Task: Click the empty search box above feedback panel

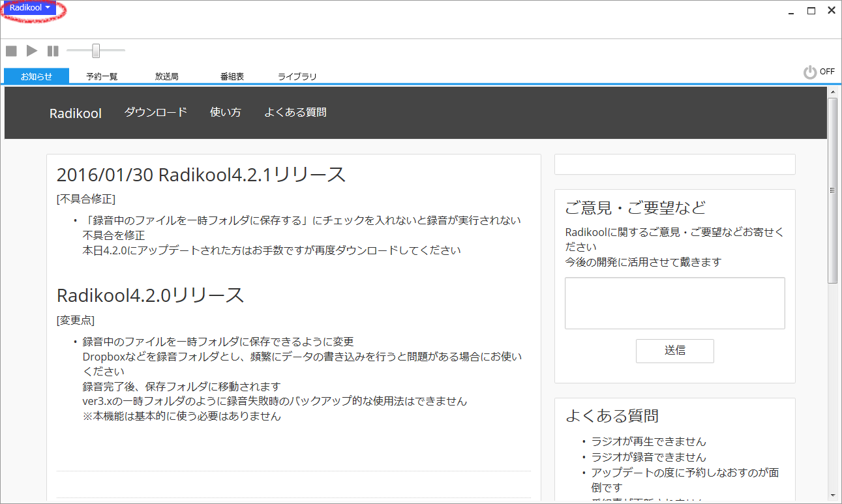Action: (x=675, y=164)
